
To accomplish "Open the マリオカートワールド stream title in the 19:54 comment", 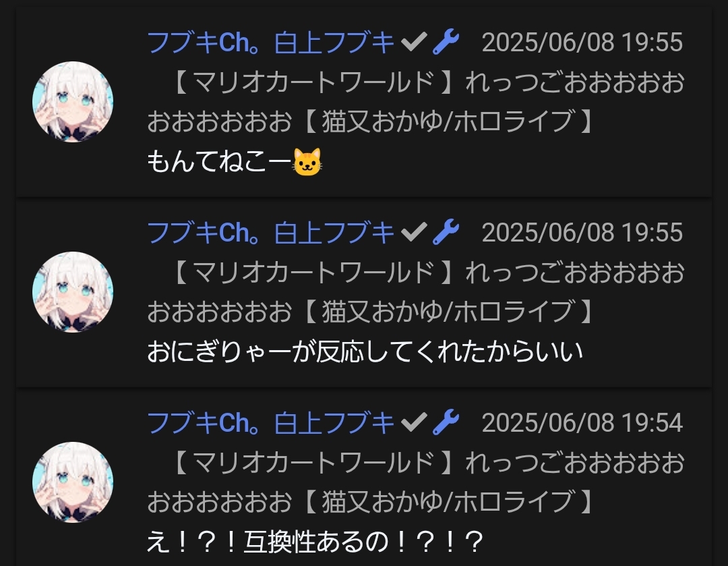I will point(416,482).
